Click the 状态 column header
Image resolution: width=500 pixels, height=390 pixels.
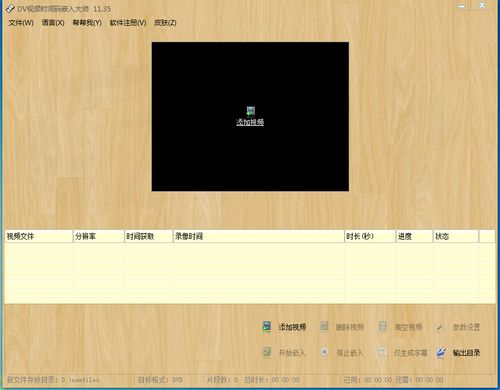[x=456, y=236]
